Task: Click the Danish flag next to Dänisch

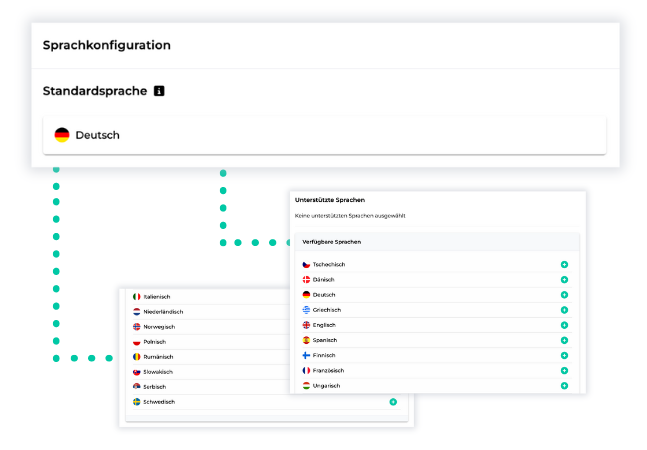Action: click(x=306, y=280)
